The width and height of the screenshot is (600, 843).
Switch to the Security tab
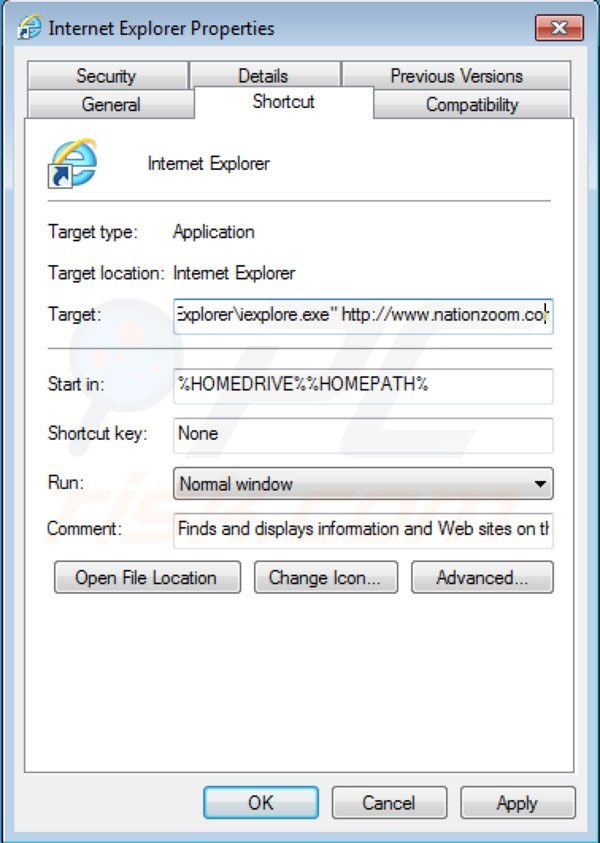(x=107, y=75)
